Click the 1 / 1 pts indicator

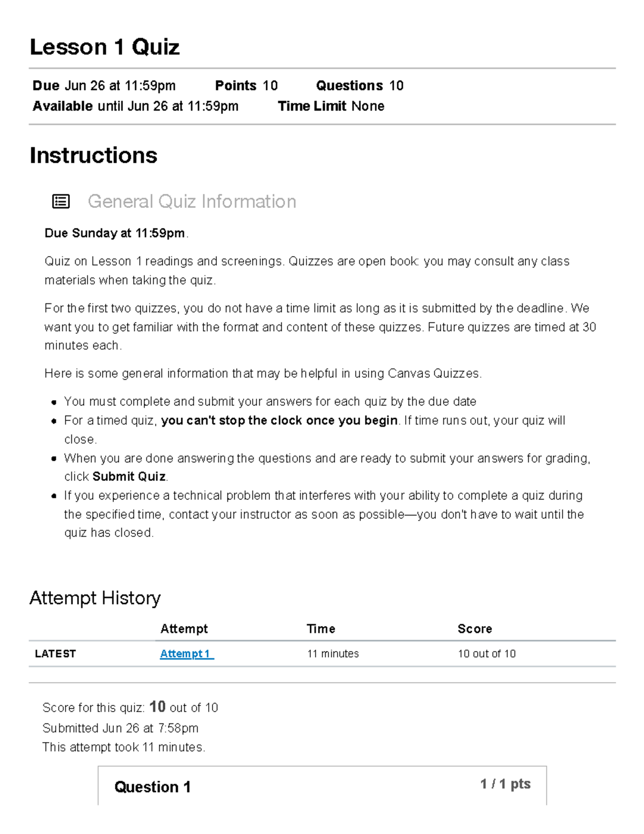click(506, 784)
